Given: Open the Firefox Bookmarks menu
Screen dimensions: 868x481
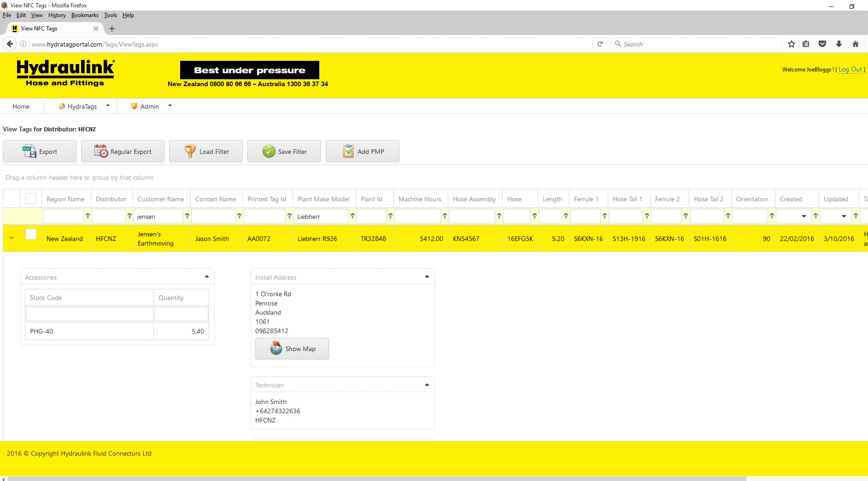Looking at the screenshot, I should pos(85,15).
